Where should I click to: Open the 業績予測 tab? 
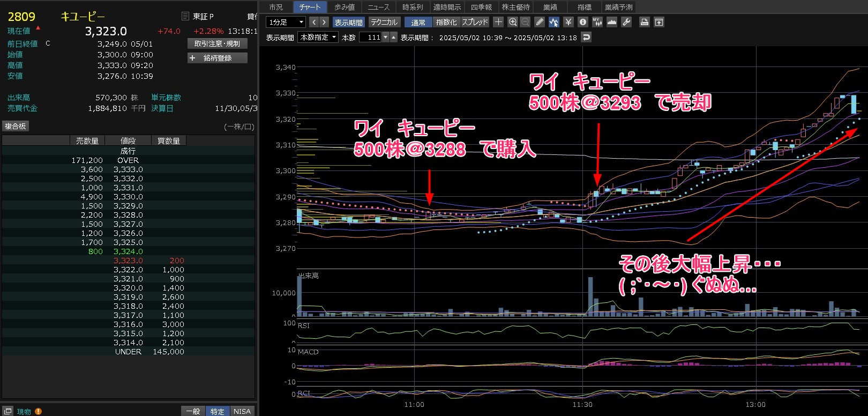click(619, 7)
